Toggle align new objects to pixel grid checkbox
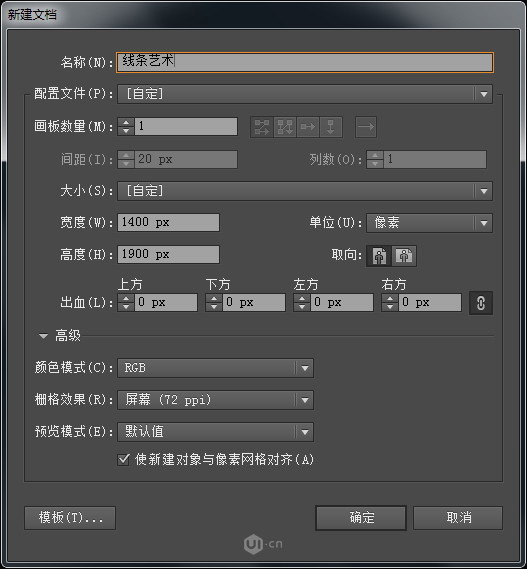The height and width of the screenshot is (569, 527). click(123, 460)
